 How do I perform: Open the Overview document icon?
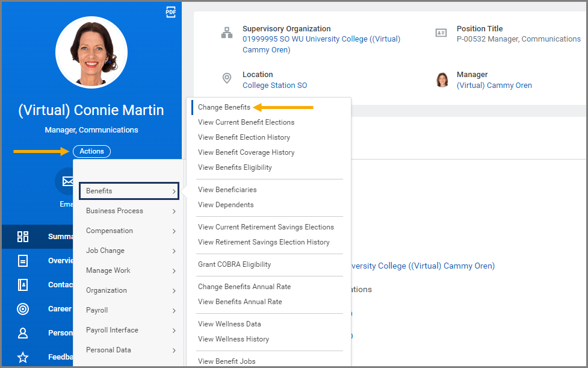[23, 261]
